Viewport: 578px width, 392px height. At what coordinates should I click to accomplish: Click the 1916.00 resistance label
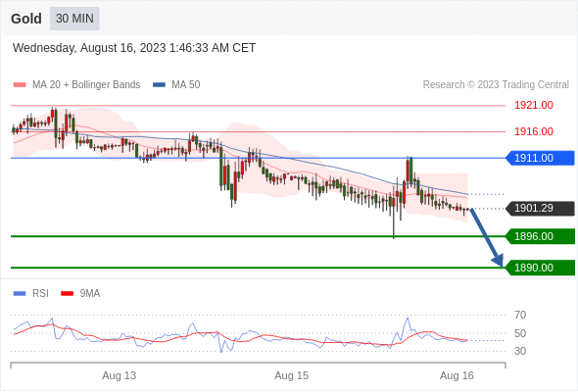[x=534, y=131]
